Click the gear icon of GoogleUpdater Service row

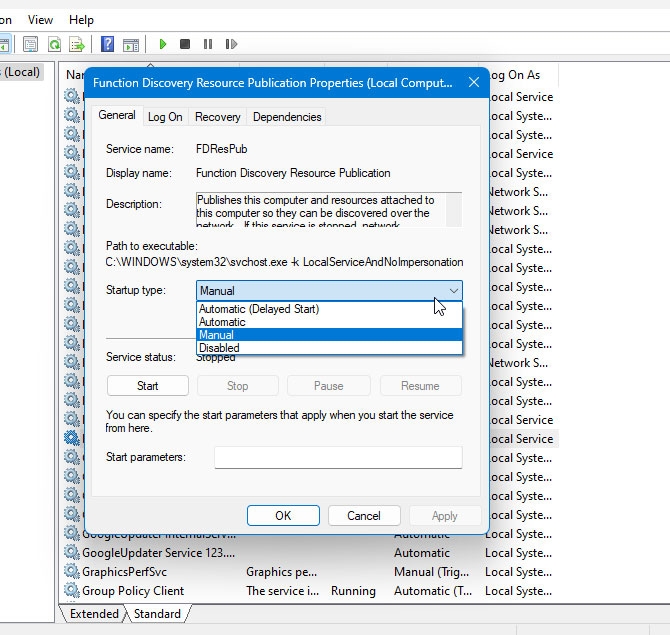pos(72,553)
